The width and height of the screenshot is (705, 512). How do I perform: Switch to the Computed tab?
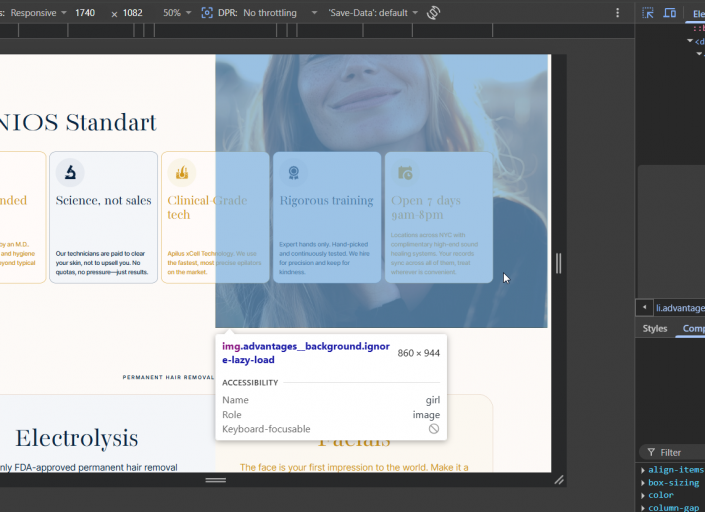click(693, 329)
